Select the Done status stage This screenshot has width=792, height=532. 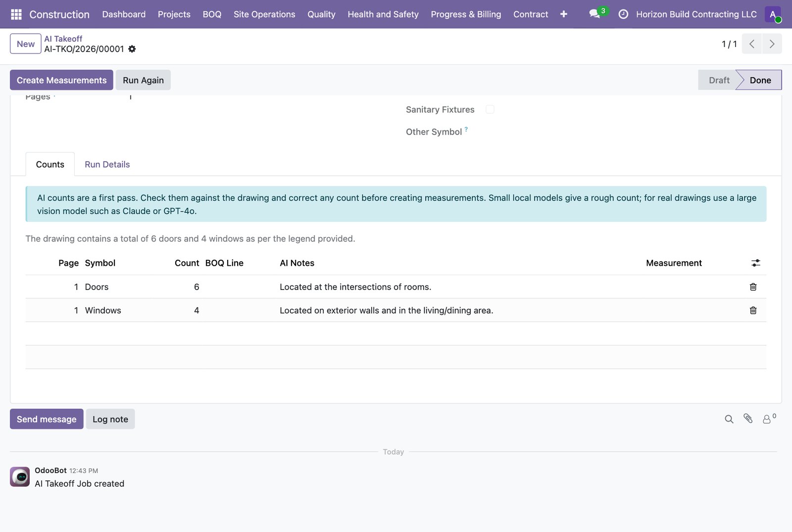[x=760, y=80]
